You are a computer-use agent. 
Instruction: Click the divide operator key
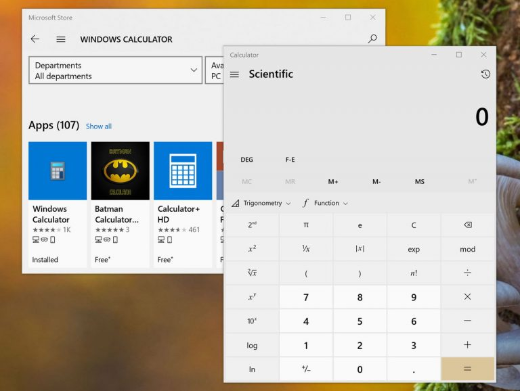pos(468,273)
